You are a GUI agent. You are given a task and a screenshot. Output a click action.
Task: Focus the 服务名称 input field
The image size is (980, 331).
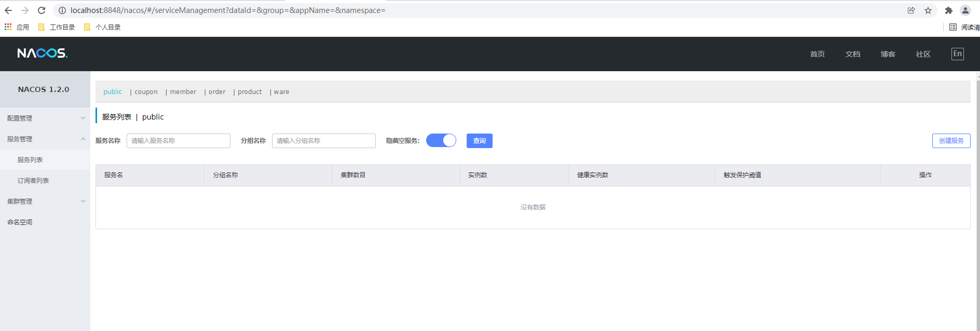tap(179, 141)
